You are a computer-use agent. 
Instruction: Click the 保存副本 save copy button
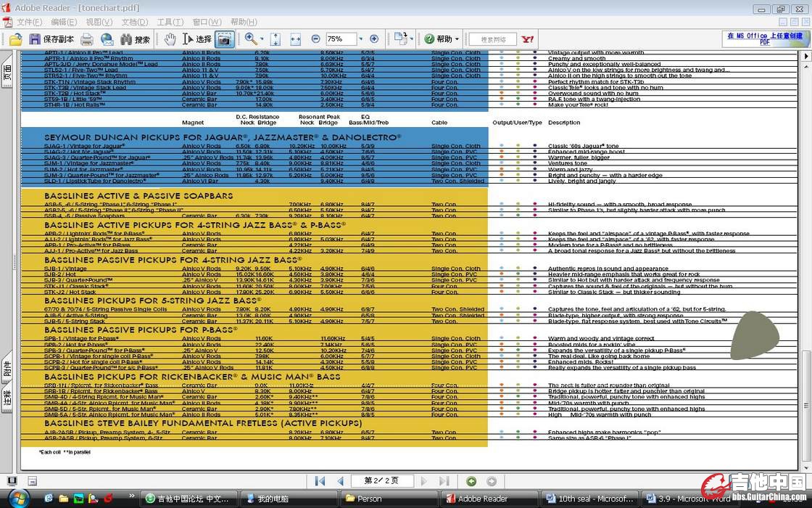[51, 39]
